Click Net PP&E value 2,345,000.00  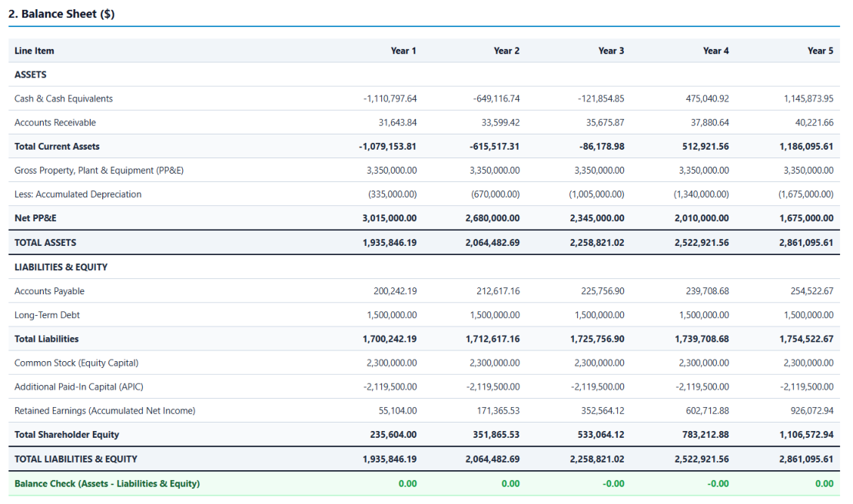tap(597, 218)
